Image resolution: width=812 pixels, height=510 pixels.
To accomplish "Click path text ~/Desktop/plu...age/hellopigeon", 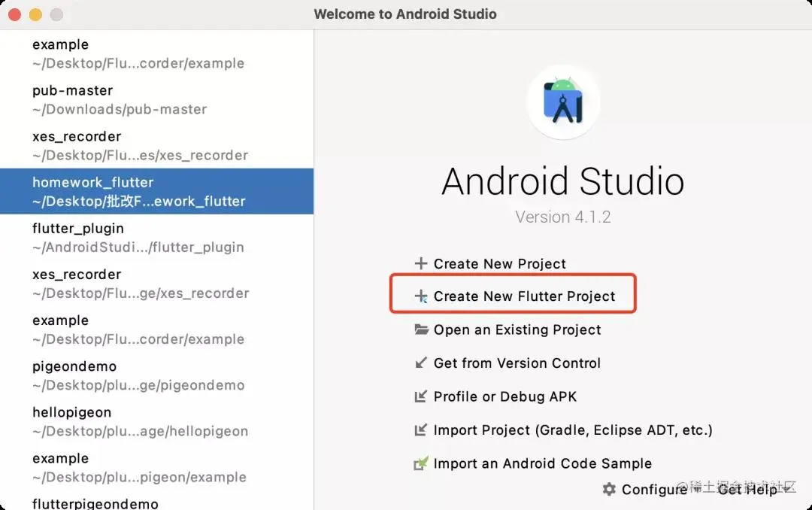I will click(x=140, y=431).
